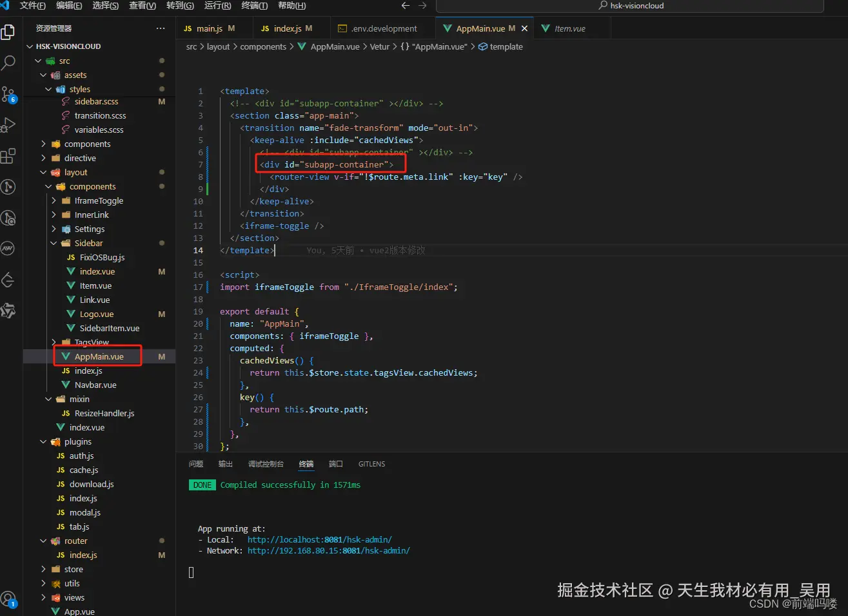Open the localhost:8081/hsk-admin link
The height and width of the screenshot is (616, 848).
tap(319, 539)
